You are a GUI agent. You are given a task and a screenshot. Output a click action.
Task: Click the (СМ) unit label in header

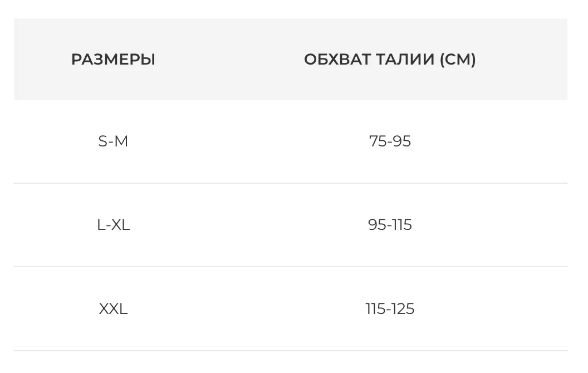(x=458, y=60)
